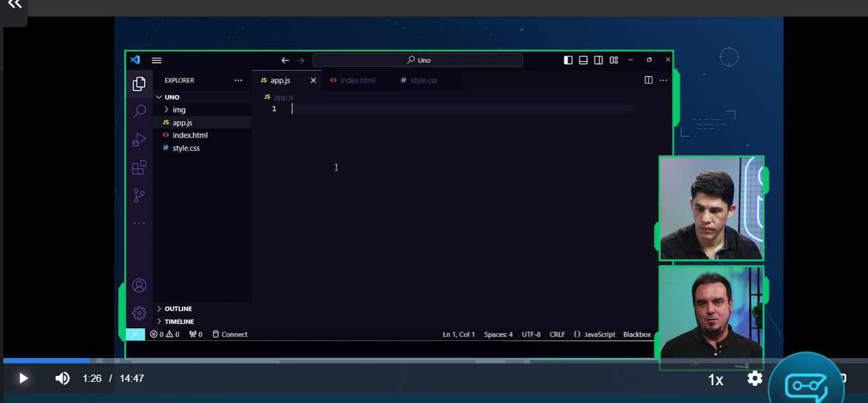Image resolution: width=868 pixels, height=403 pixels.
Task: Change indentation via Spaces: 4
Action: (498, 334)
